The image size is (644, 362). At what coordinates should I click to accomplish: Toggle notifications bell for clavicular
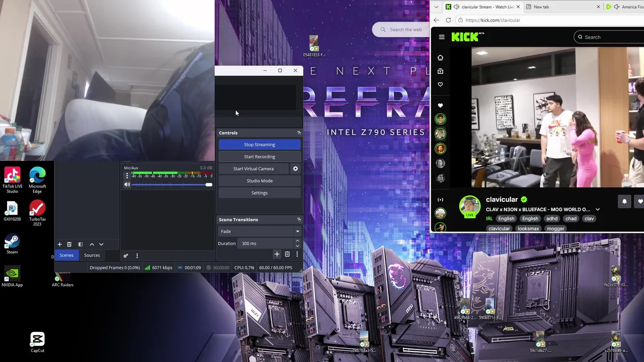pos(624,202)
